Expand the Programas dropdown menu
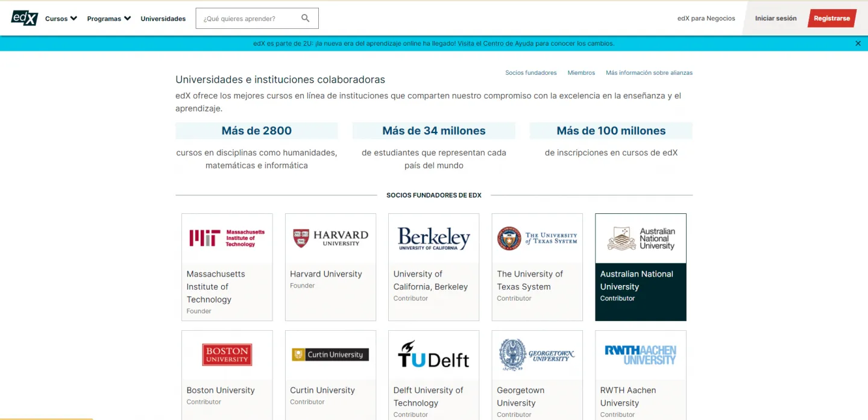 tap(109, 19)
